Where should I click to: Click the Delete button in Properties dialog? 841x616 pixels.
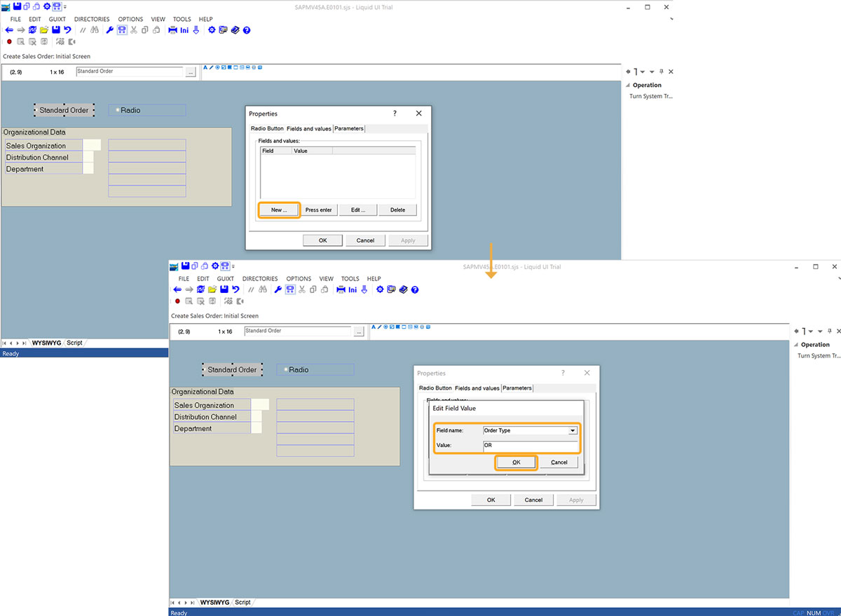point(397,210)
